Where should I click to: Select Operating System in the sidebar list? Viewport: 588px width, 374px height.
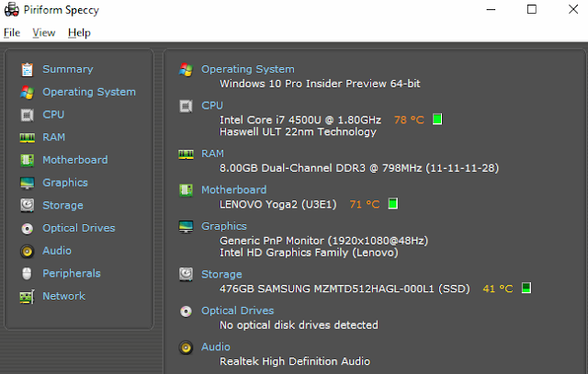88,92
